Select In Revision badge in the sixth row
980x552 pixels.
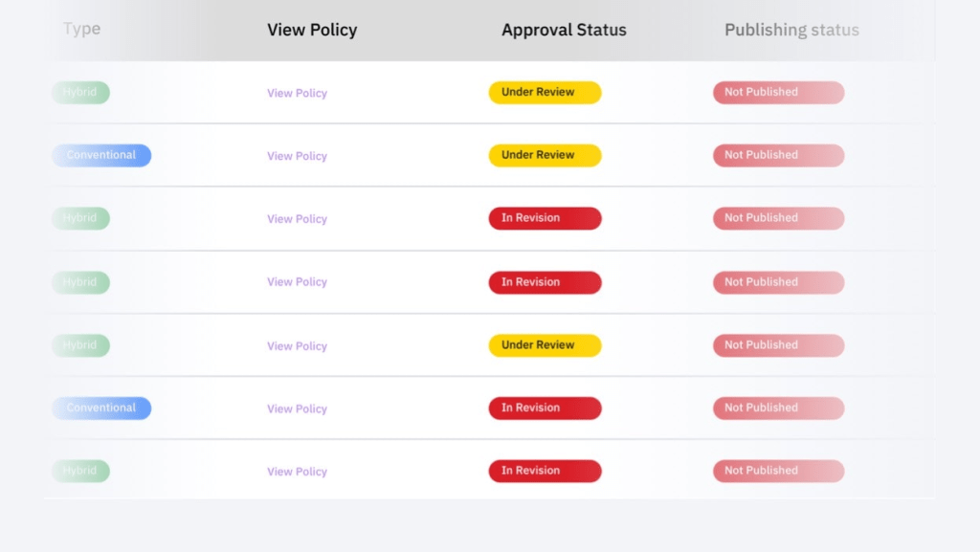point(545,408)
